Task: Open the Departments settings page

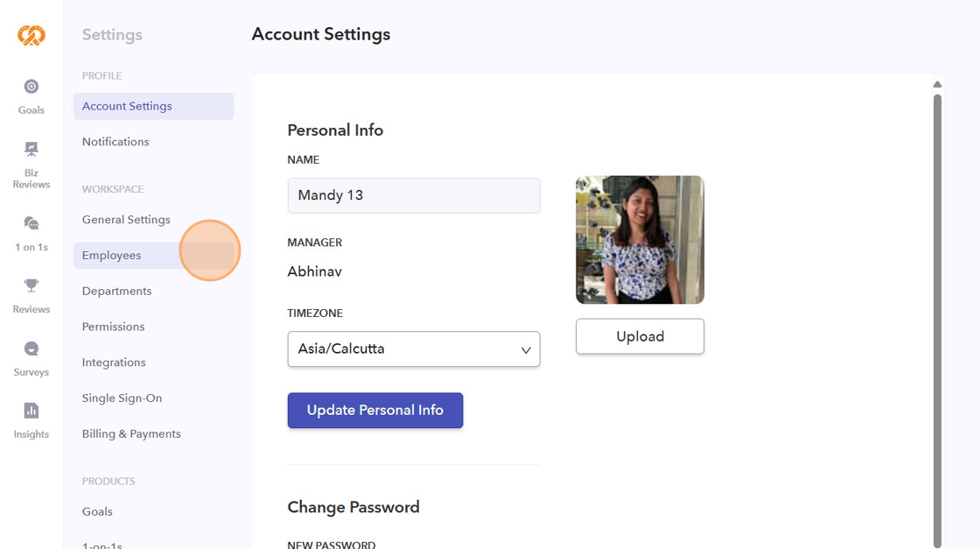Action: 117,292
